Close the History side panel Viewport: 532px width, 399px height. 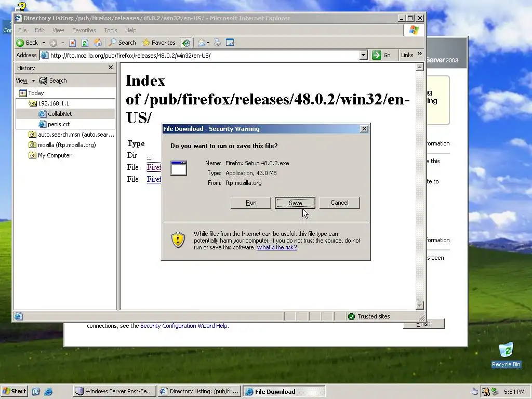click(x=111, y=68)
